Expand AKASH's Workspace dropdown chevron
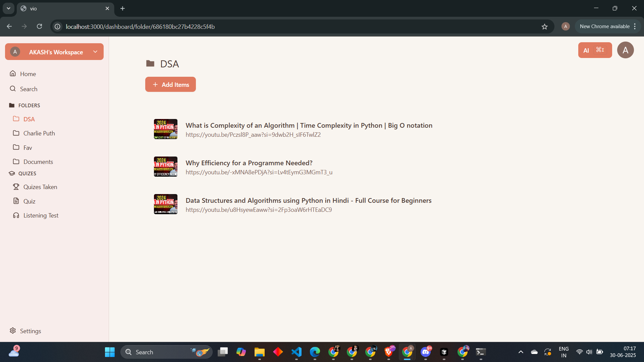This screenshot has height=362, width=644. 95,52
